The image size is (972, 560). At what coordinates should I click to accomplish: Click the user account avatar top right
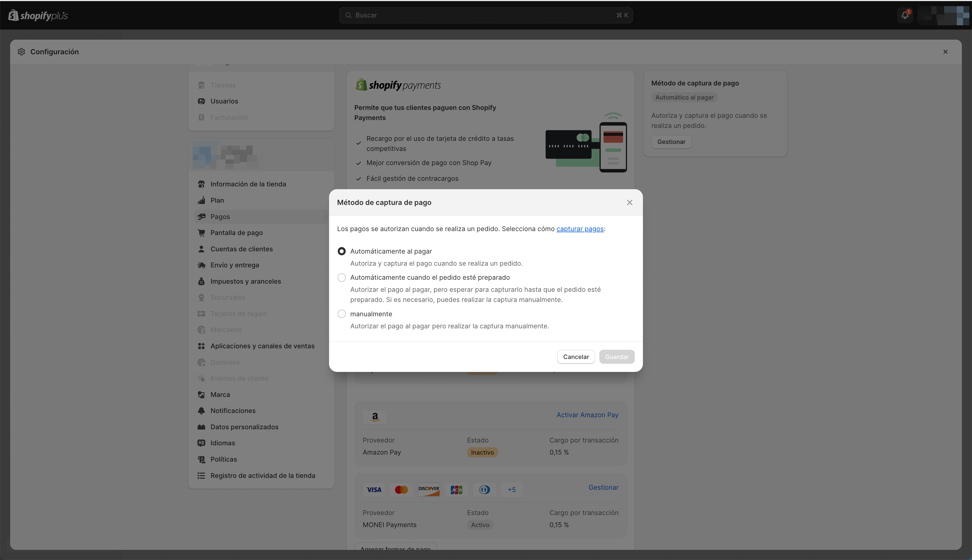point(943,15)
